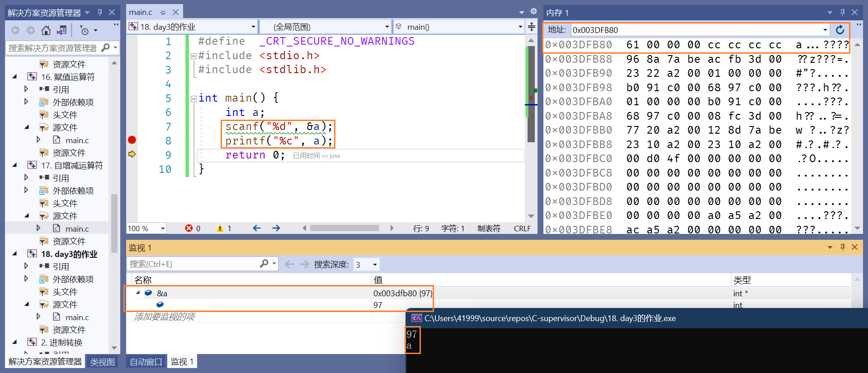Image resolution: width=868 pixels, height=373 pixels.
Task: Click the breakpoint red dot on line 8
Action: [x=132, y=140]
